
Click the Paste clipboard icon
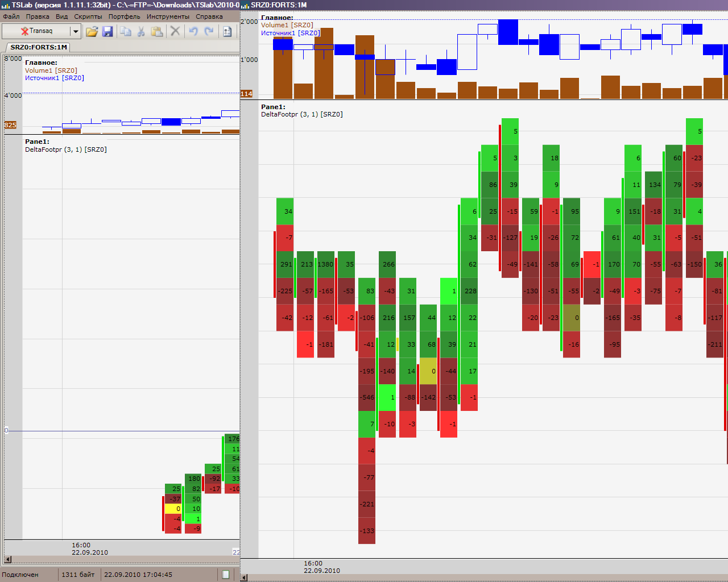pos(157,31)
